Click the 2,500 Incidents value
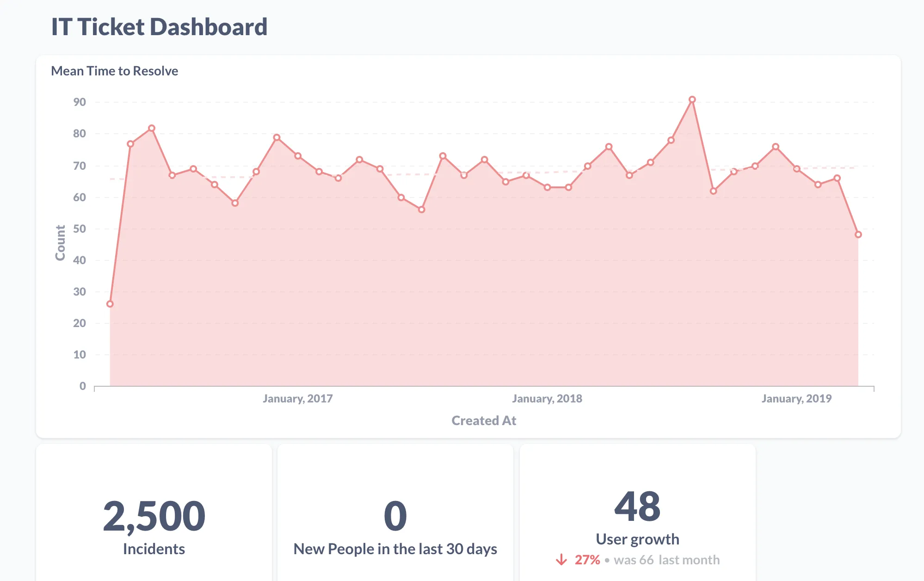 click(x=154, y=516)
